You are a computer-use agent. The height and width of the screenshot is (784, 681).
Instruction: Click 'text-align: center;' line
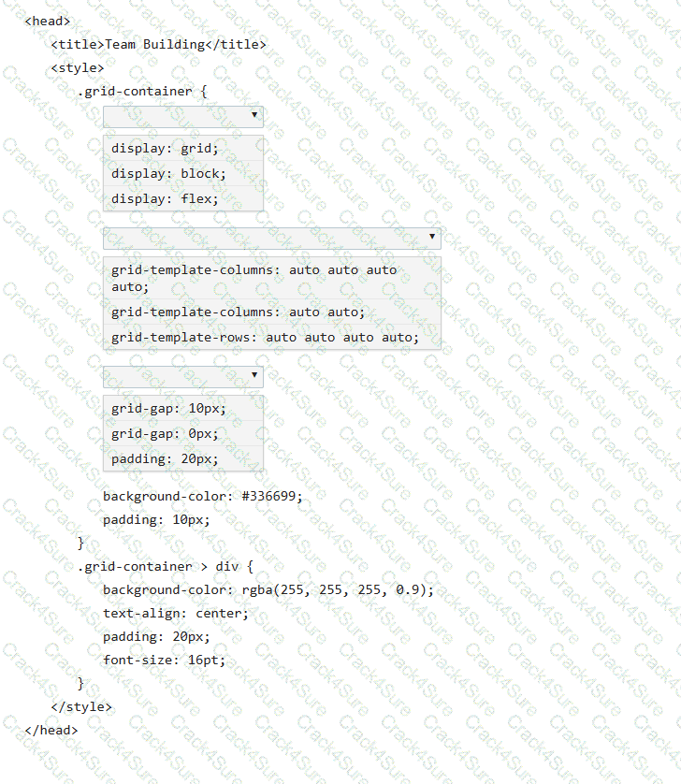coord(176,614)
